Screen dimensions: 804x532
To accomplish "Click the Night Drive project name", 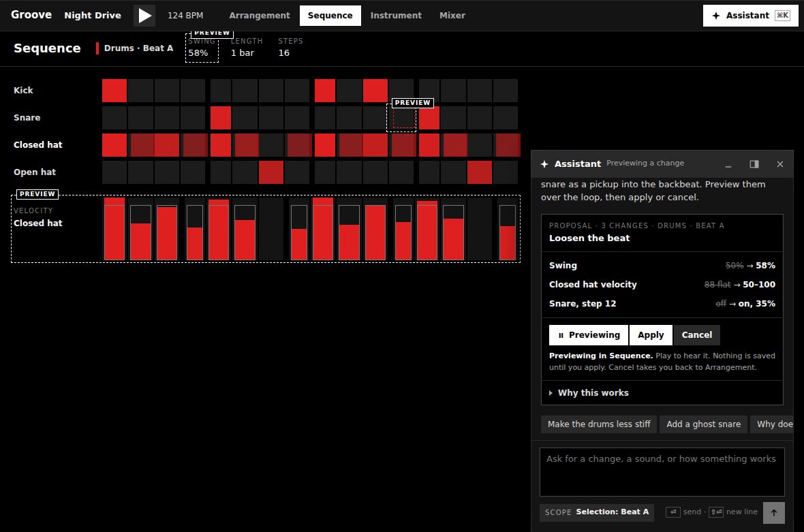I will point(93,16).
